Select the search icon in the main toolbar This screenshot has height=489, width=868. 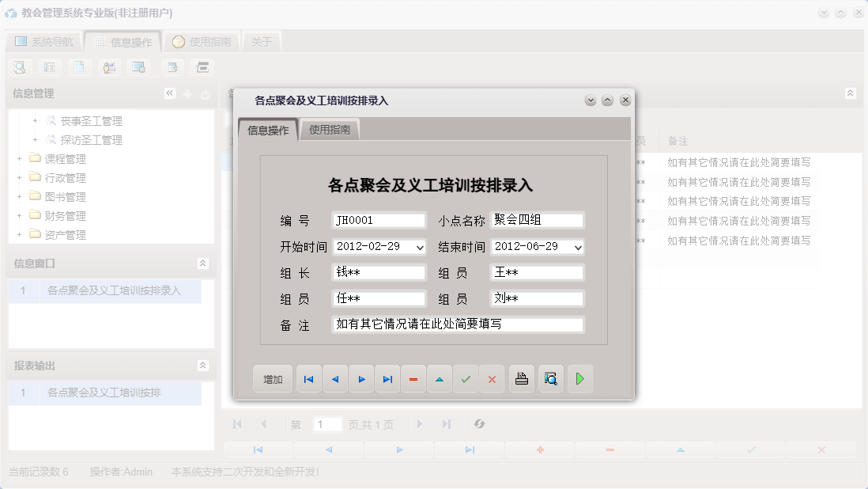19,67
